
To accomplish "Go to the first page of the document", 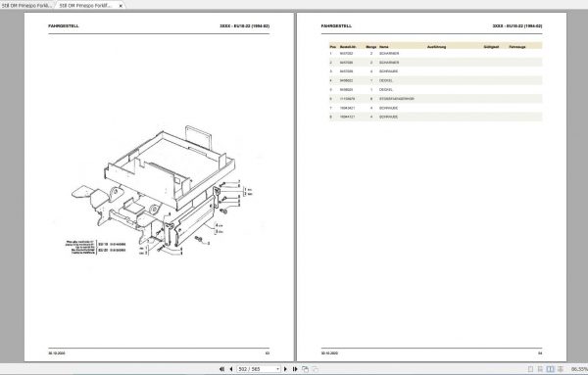I will pyautogui.click(x=221, y=369).
